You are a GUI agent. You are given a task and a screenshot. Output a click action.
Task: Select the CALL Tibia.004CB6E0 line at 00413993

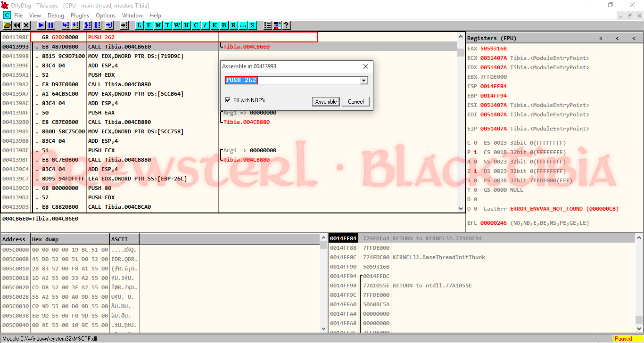click(229, 47)
